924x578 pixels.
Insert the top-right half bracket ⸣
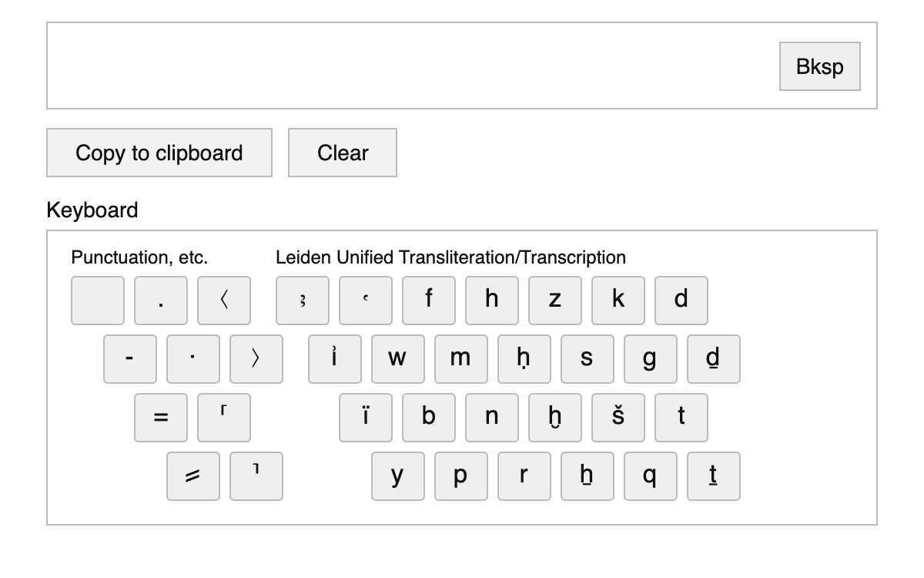click(256, 476)
